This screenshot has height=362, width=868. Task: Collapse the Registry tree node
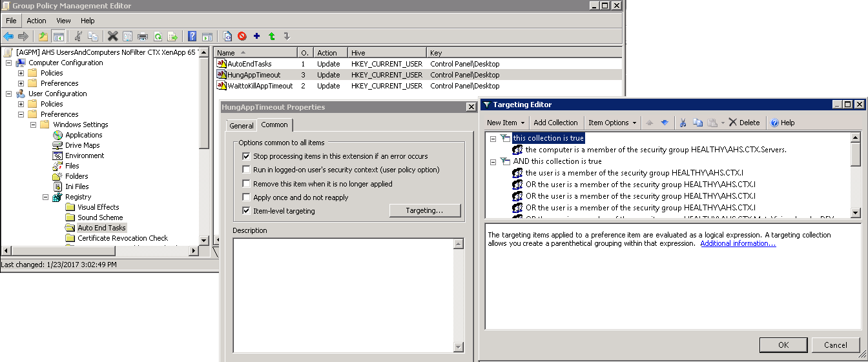point(46,197)
